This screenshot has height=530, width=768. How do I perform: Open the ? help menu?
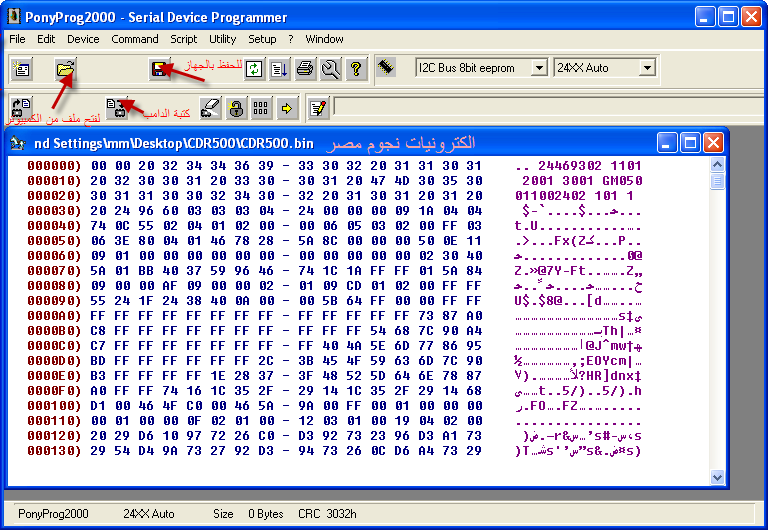[x=291, y=39]
